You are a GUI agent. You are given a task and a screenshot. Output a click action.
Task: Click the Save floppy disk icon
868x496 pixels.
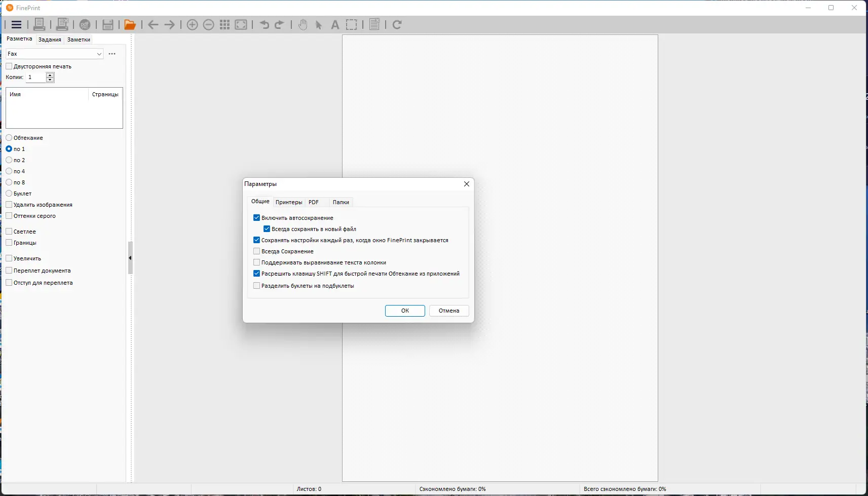pyautogui.click(x=108, y=24)
